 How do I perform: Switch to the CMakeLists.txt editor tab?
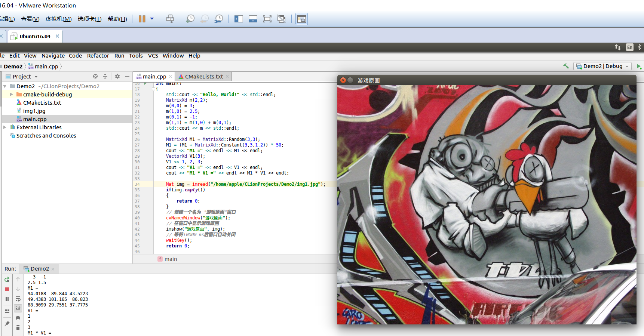pos(204,77)
